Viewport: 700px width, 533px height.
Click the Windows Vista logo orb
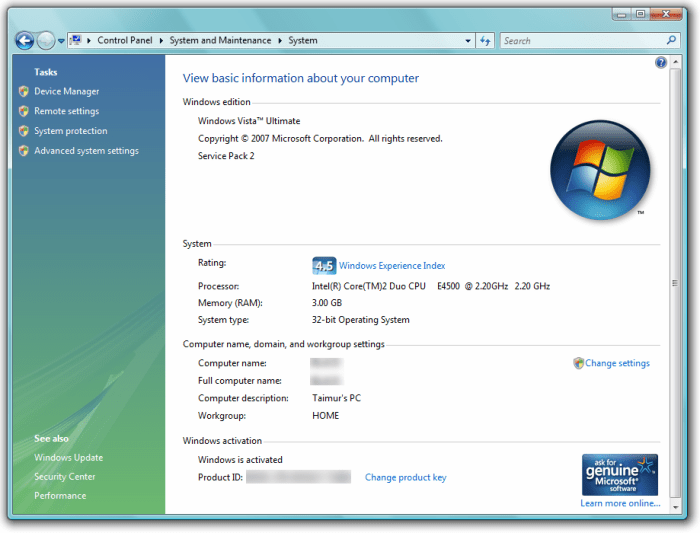click(600, 170)
